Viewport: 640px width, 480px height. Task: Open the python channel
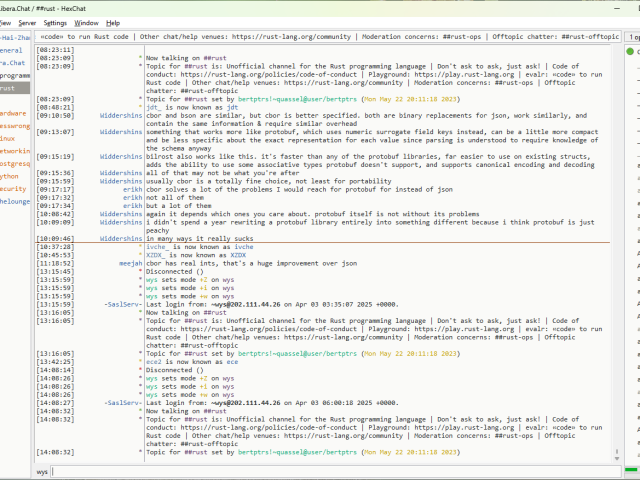tap(9, 176)
